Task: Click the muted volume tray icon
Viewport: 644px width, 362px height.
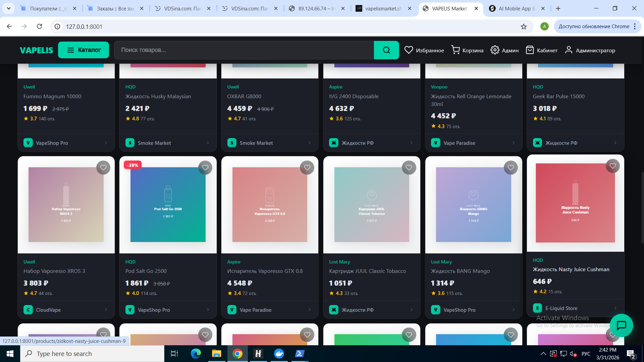Action: 573,354
